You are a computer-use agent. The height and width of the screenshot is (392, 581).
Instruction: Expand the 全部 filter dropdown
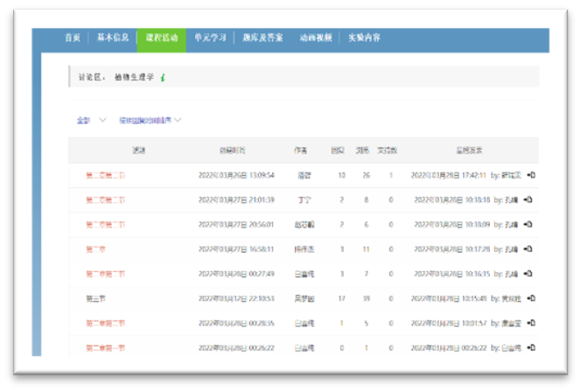pos(91,121)
